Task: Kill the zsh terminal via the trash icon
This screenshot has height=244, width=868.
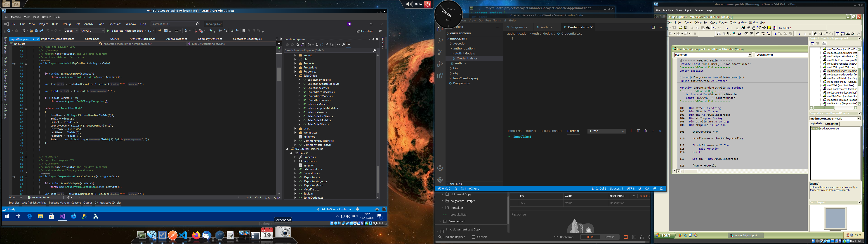Action: click(646, 131)
